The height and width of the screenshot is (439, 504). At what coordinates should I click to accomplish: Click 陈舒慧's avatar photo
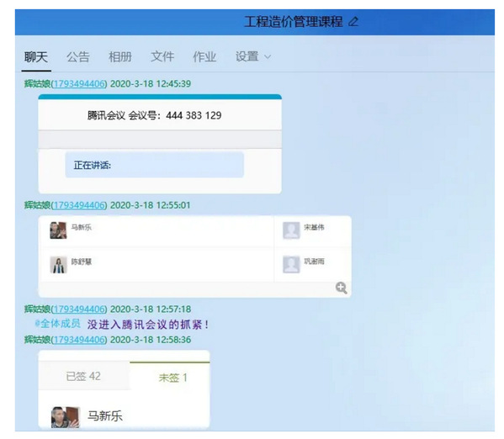tap(58, 264)
